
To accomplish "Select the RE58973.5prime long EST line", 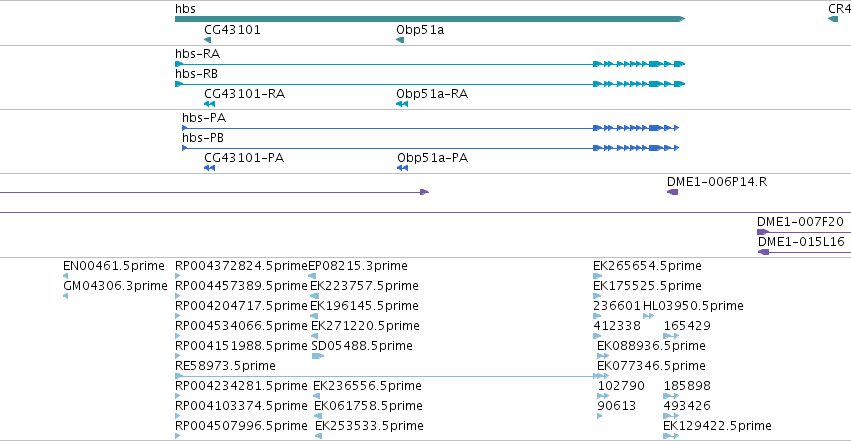I will pos(392,376).
